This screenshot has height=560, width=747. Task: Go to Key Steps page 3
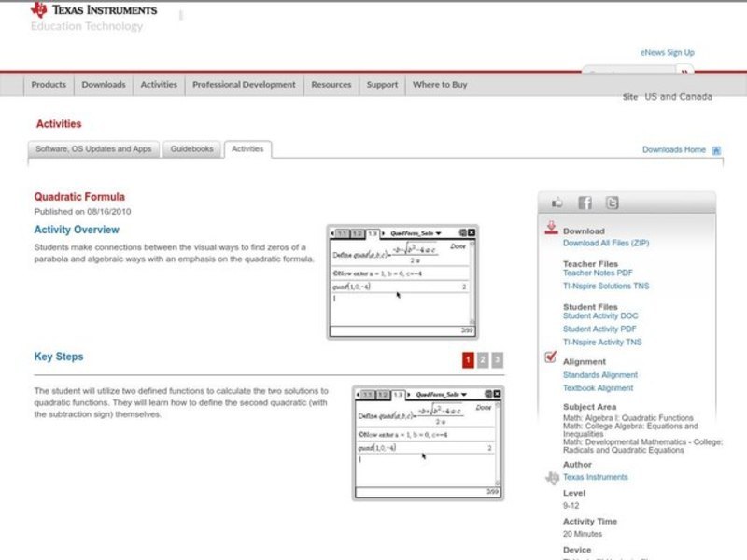(498, 360)
